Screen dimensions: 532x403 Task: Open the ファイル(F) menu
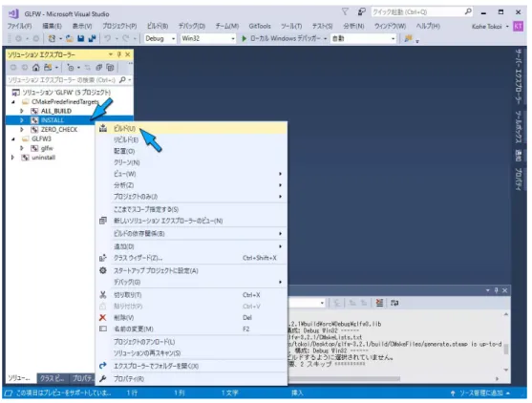pyautogui.click(x=20, y=26)
